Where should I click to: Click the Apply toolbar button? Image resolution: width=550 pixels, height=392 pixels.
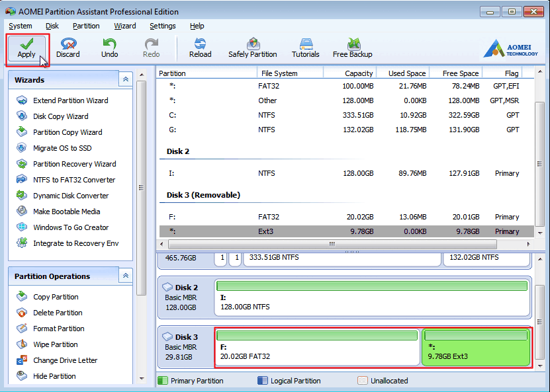click(x=26, y=48)
